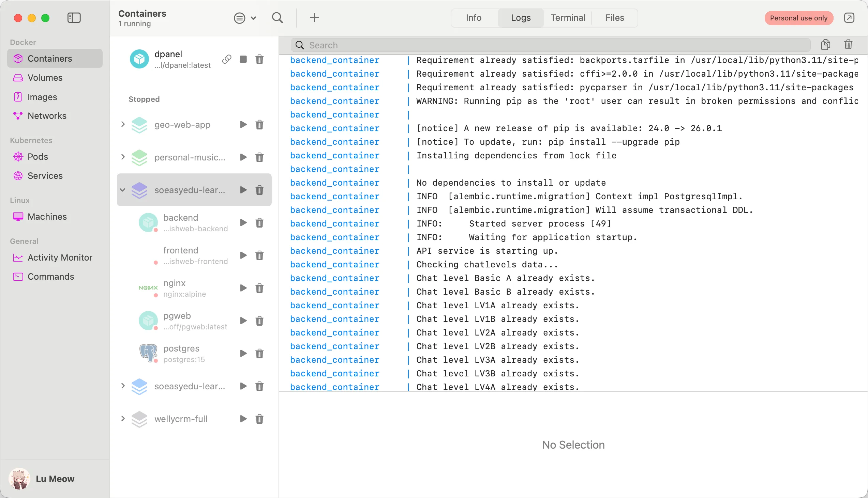This screenshot has width=868, height=498.
Task: Delete the frontend container
Action: (259, 255)
